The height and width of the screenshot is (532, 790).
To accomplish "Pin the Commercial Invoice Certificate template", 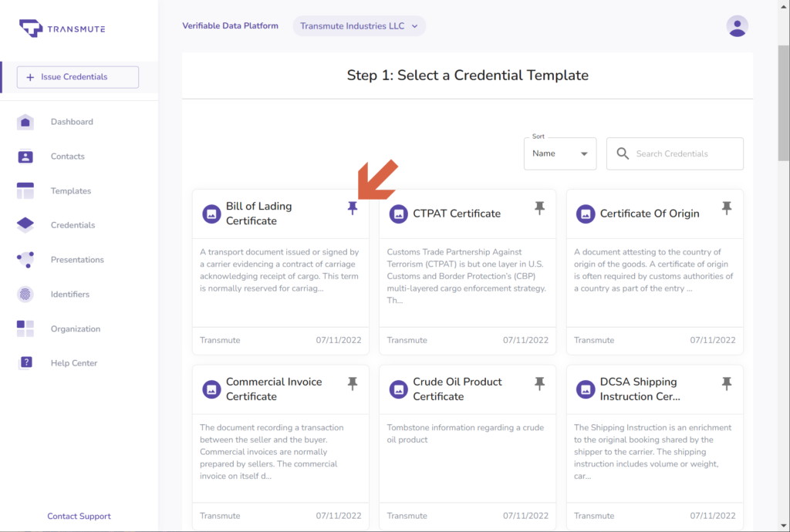I will [353, 383].
